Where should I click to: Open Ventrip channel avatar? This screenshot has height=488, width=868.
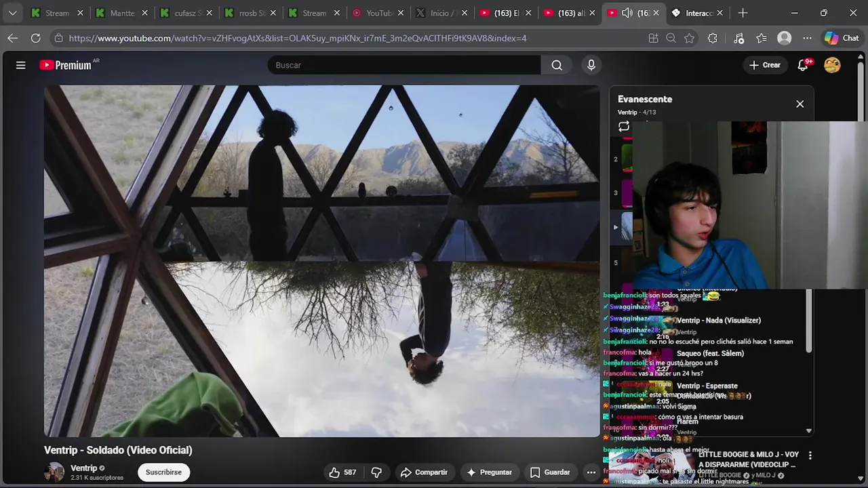click(x=54, y=472)
